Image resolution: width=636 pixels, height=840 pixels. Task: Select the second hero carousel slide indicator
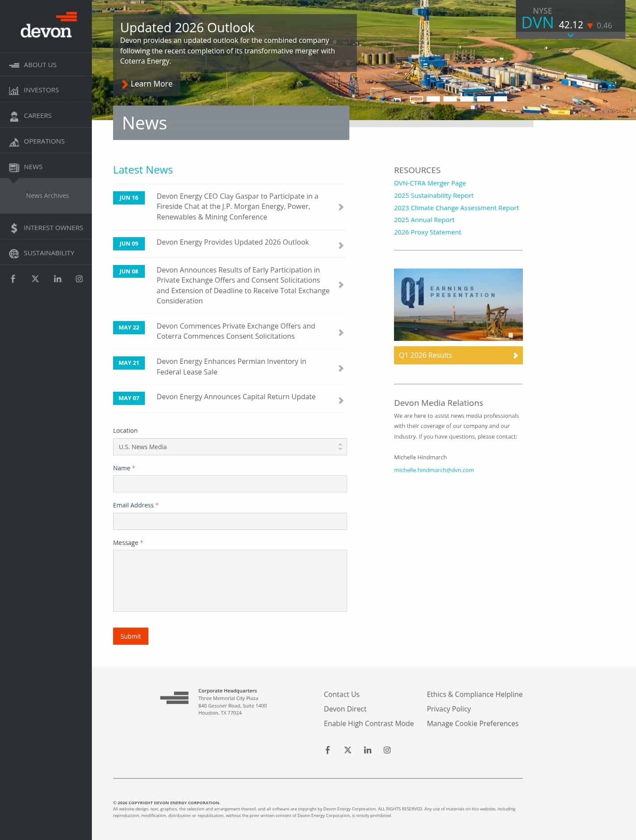coord(433,99)
